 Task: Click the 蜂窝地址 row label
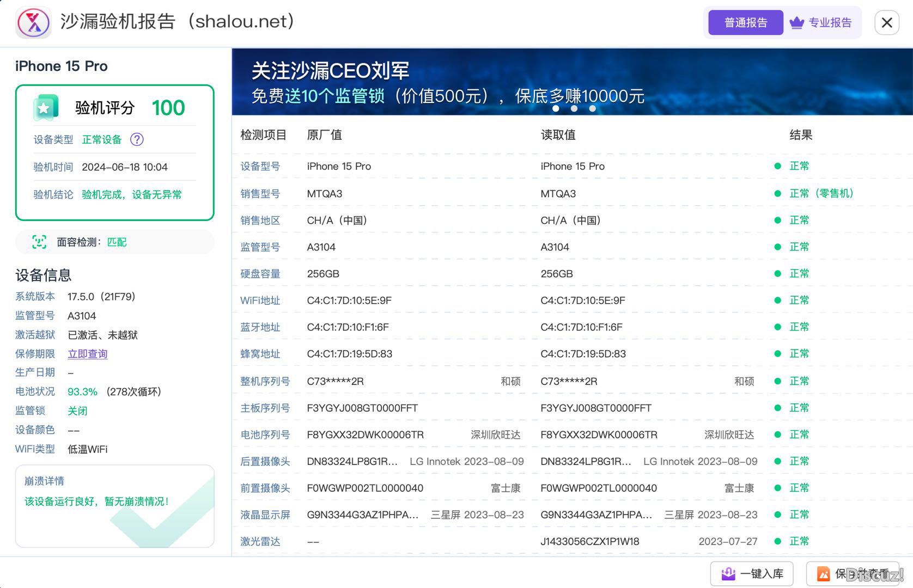[x=260, y=354]
